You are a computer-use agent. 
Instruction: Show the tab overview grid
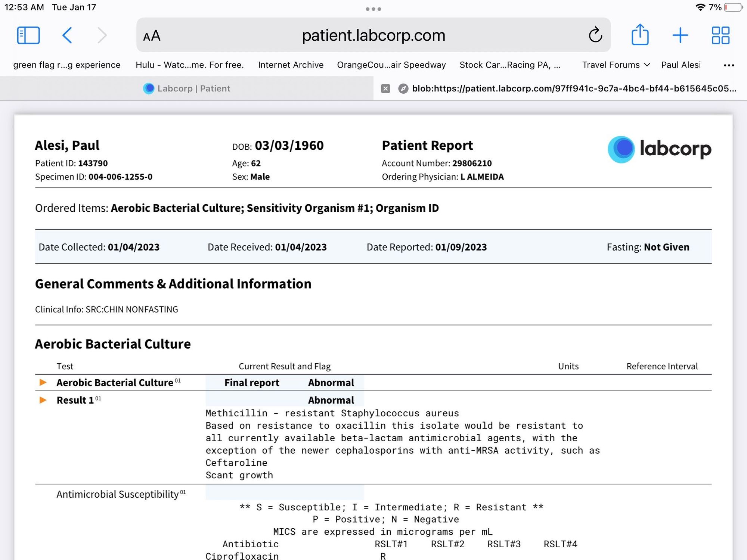(x=720, y=35)
